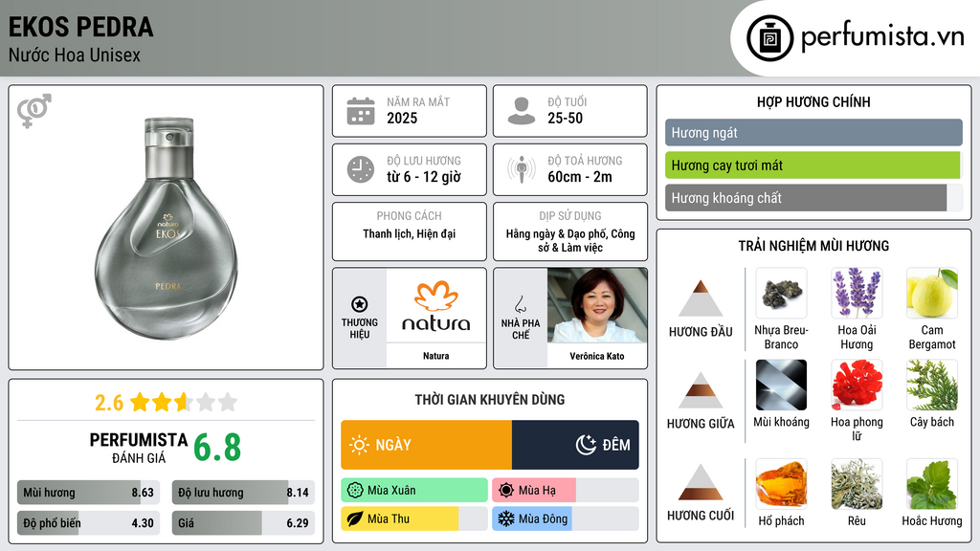Click the star rating icons next to 2.6
Screen dimensions: 980x551
tap(184, 402)
